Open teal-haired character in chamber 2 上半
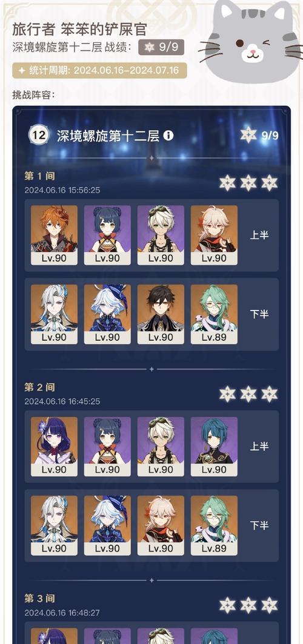The image size is (303, 644). (214, 447)
